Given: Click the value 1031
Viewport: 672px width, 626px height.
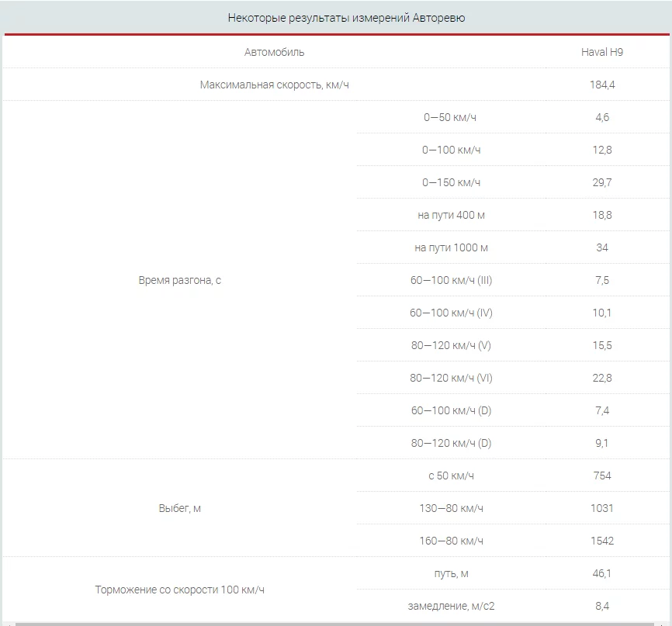Looking at the screenshot, I should [x=602, y=508].
